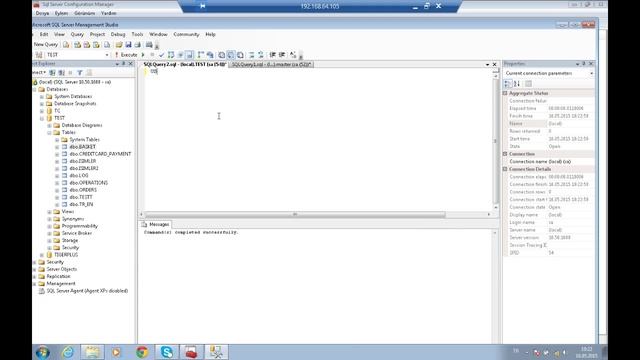Select the dbo.OPERATIONS table
Screen dimensions: 640x360
click(88, 183)
